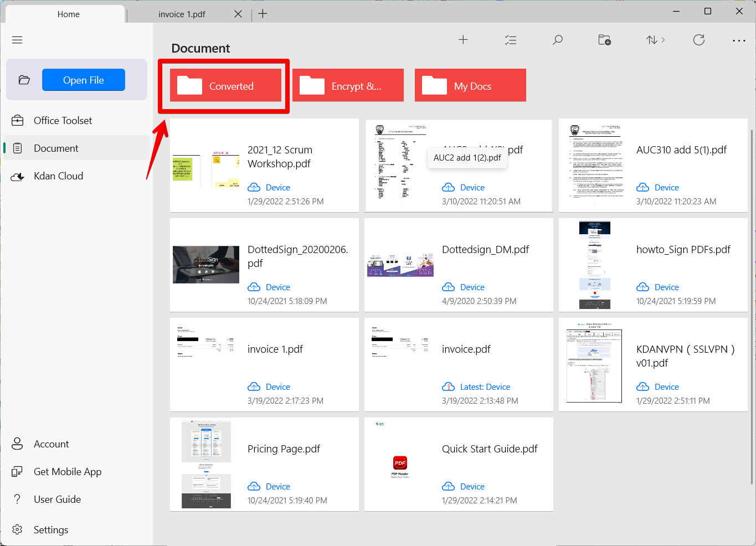Refresh the document list
The width and height of the screenshot is (756, 546).
(699, 40)
